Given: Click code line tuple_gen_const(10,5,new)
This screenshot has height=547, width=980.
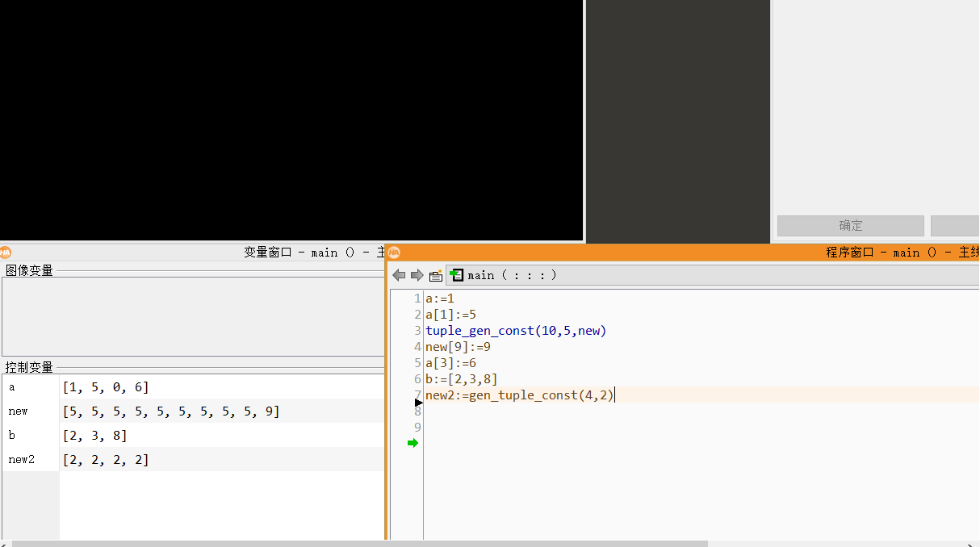Looking at the screenshot, I should (516, 331).
